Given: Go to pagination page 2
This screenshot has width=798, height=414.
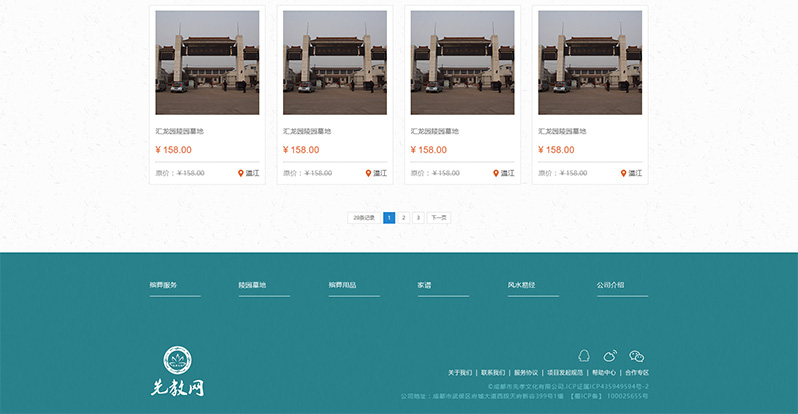Looking at the screenshot, I should click(x=403, y=217).
